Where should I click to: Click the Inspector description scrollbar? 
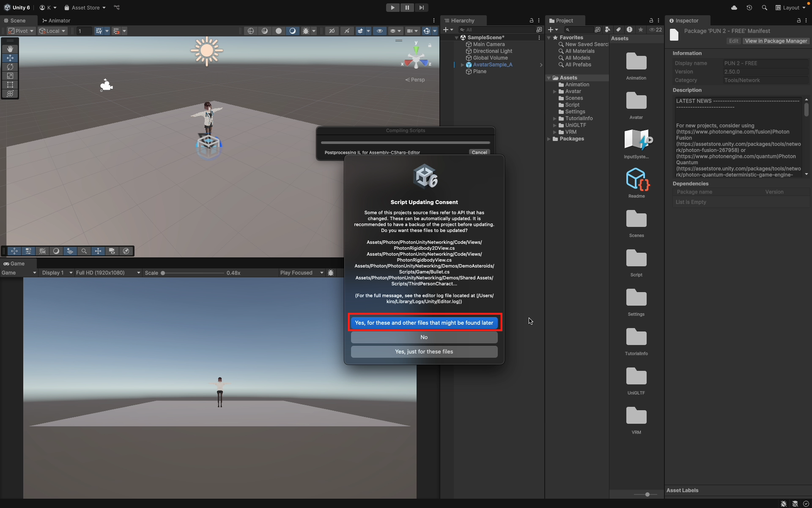point(807,110)
